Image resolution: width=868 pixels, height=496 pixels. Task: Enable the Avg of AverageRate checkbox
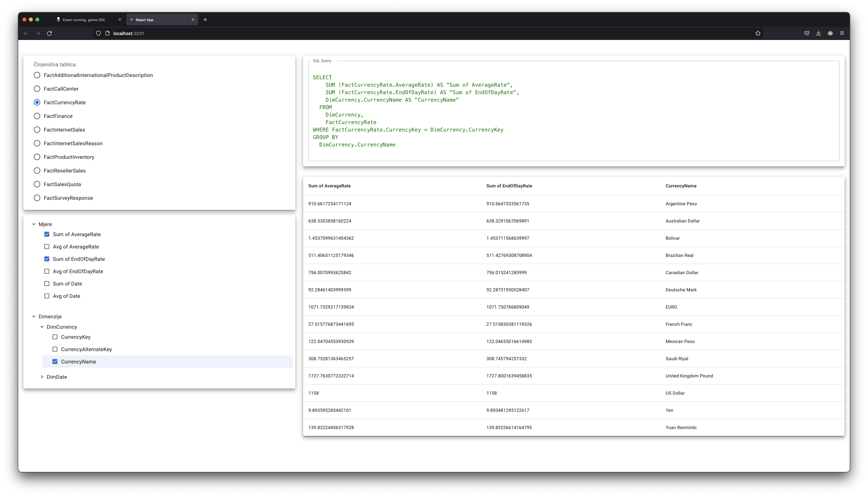tap(47, 247)
